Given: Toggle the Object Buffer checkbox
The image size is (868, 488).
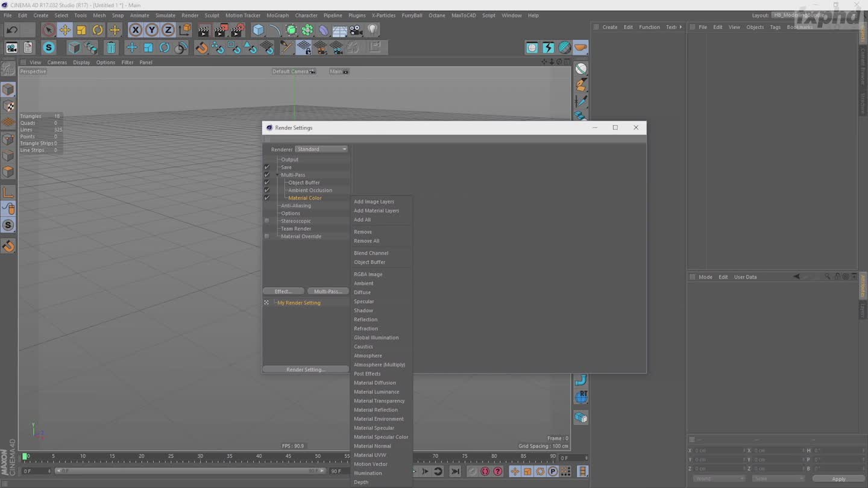Looking at the screenshot, I should coord(267,183).
